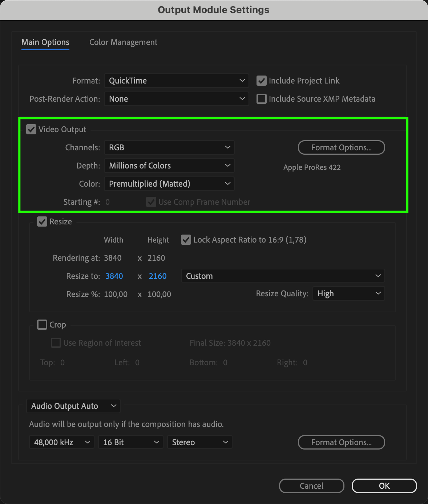Open the Depth dropdown Millions of Colors
428x504 pixels.
point(169,166)
